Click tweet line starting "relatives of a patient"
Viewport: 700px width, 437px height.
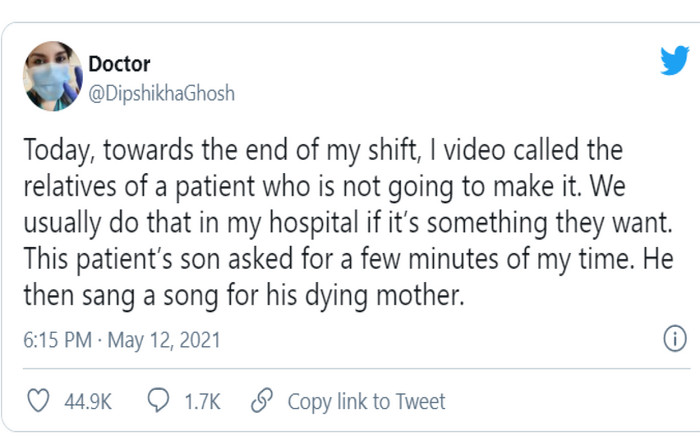tap(325, 187)
